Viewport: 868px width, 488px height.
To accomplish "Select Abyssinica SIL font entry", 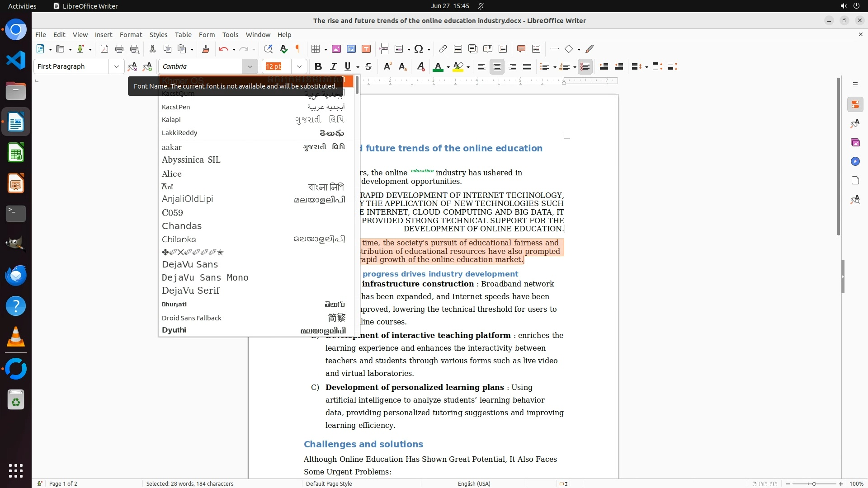I will tap(191, 160).
